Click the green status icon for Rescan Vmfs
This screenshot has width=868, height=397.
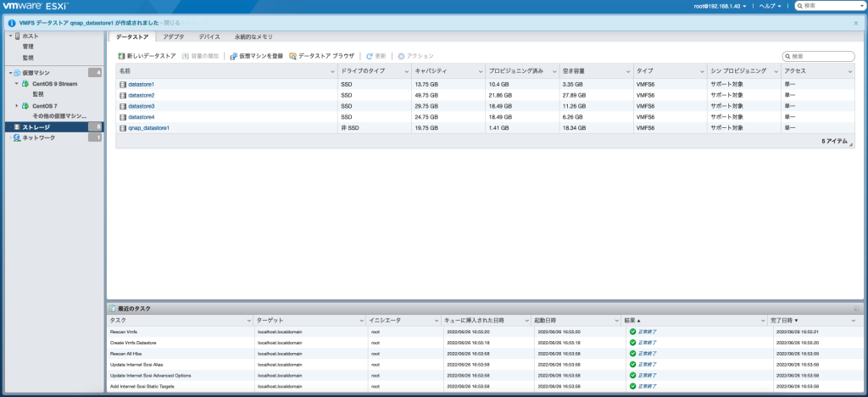click(632, 332)
